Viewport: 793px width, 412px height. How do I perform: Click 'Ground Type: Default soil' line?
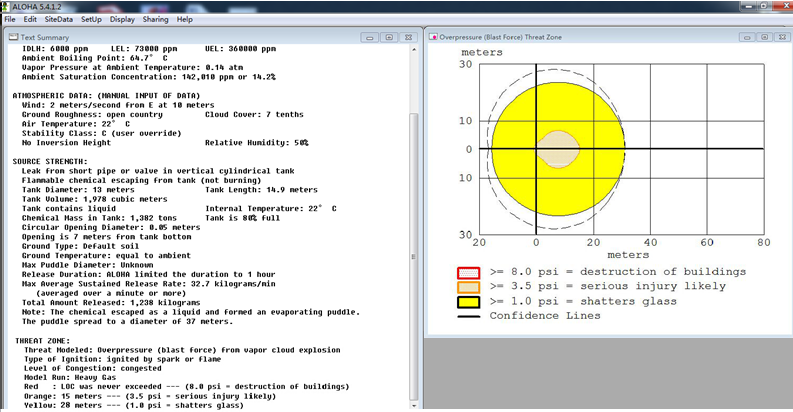tap(80, 246)
